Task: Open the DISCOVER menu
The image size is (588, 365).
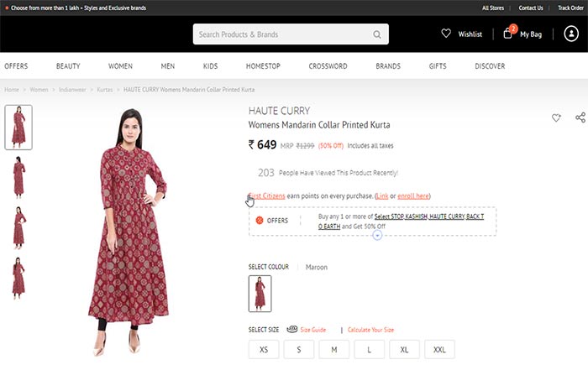Action: (490, 66)
